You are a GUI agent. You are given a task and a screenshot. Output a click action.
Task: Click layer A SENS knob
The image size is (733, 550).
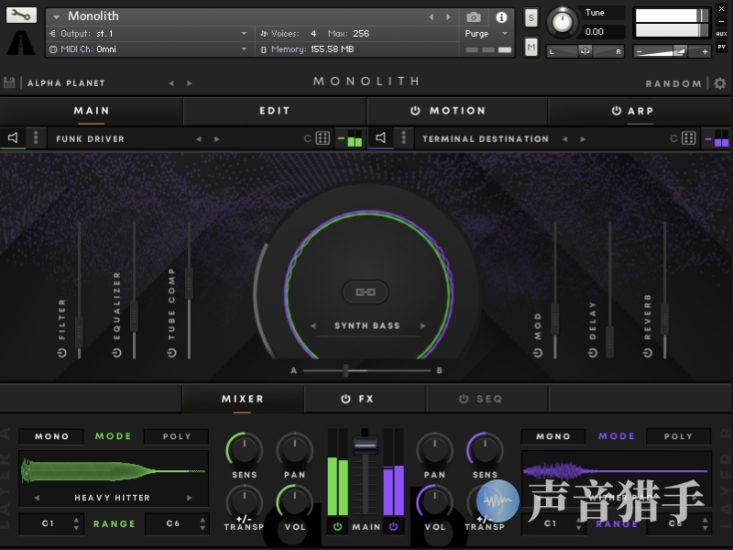244,450
